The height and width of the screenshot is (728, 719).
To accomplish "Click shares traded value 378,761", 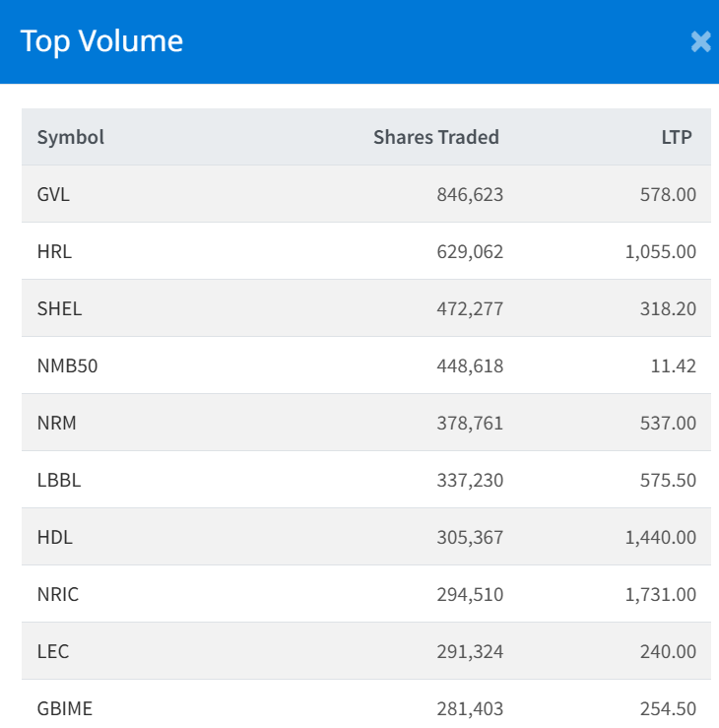I will click(x=470, y=423).
